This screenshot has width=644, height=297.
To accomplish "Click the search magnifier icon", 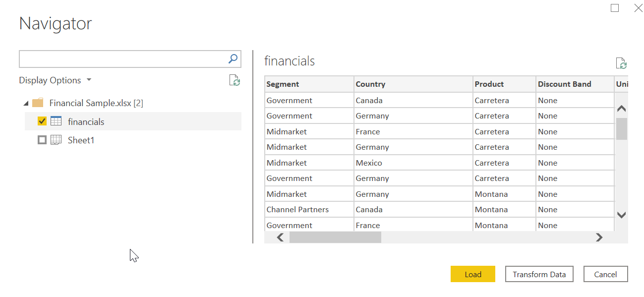I will tap(233, 59).
